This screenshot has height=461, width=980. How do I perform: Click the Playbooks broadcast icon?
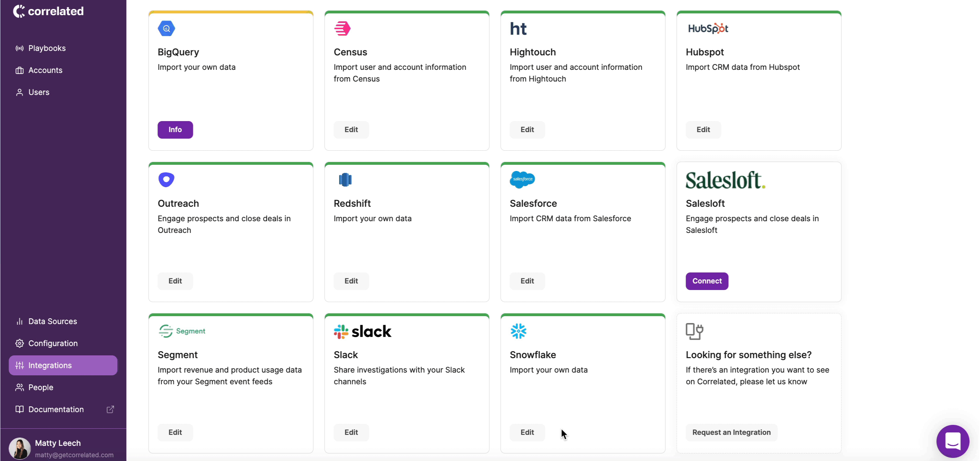click(x=19, y=49)
